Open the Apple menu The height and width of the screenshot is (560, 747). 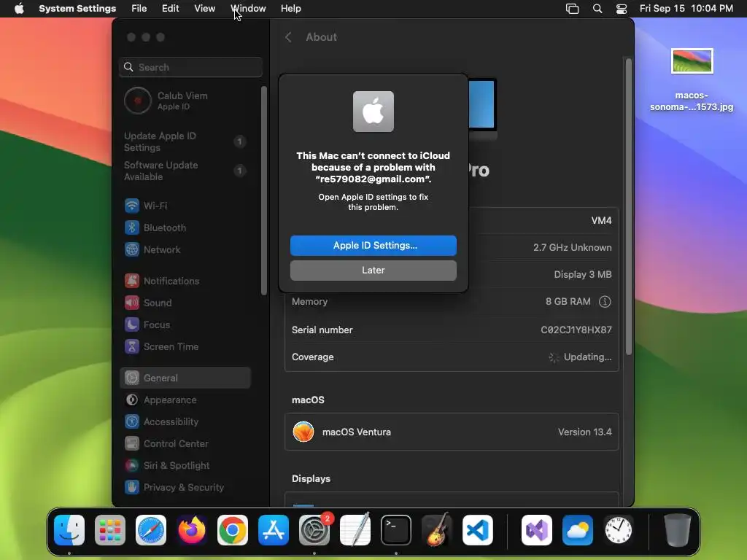pyautogui.click(x=19, y=9)
